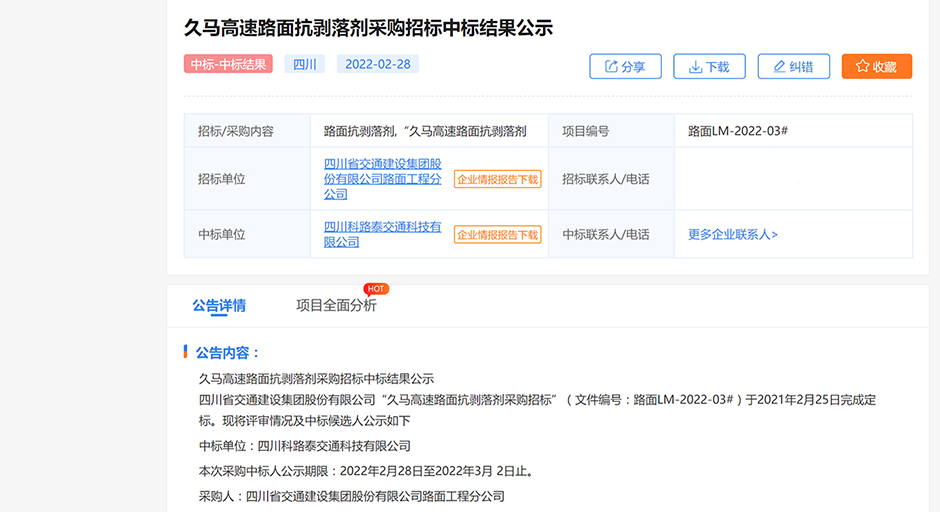Open 四川科路泰交通科技有限公司 link
The image size is (940, 512).
tap(382, 234)
